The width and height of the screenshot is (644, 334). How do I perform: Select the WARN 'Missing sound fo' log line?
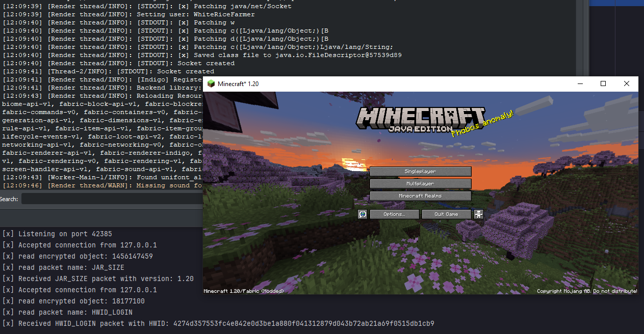pyautogui.click(x=102, y=185)
